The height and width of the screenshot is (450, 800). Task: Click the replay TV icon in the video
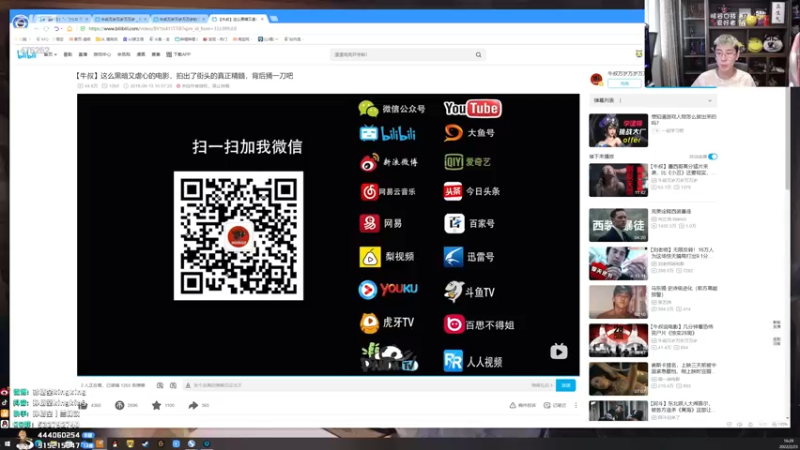tap(559, 351)
